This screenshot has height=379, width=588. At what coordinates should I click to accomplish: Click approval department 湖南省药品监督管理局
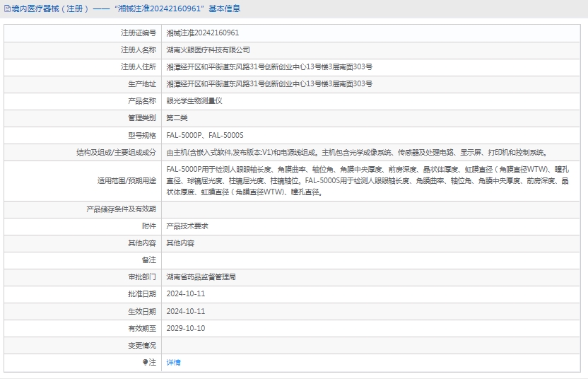tap(201, 277)
